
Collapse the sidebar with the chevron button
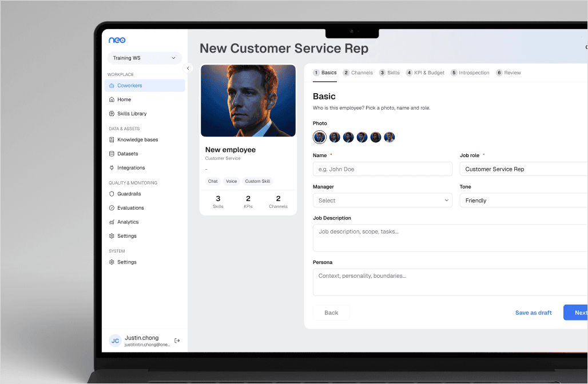click(x=188, y=68)
